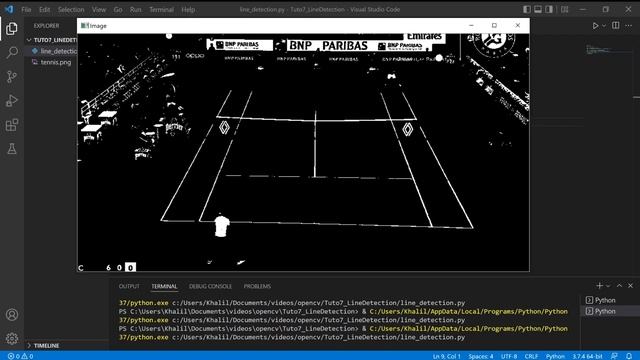Open notifications bell icon

tap(629, 356)
